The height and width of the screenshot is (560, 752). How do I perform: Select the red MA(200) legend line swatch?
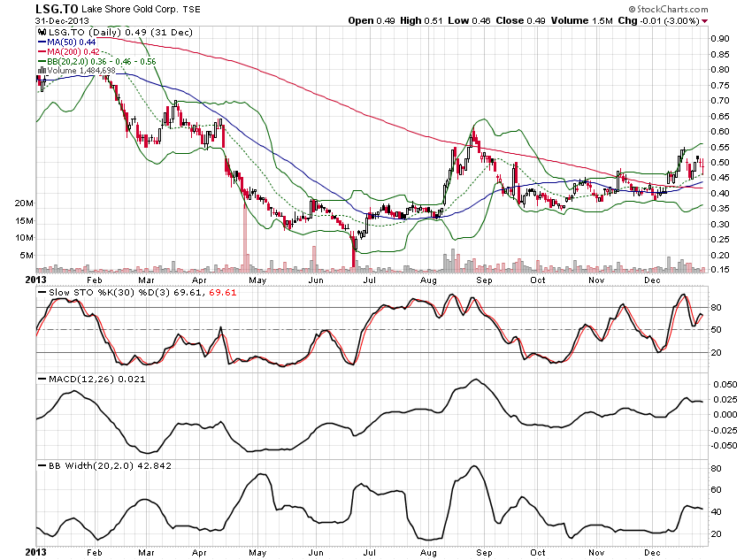(42, 52)
